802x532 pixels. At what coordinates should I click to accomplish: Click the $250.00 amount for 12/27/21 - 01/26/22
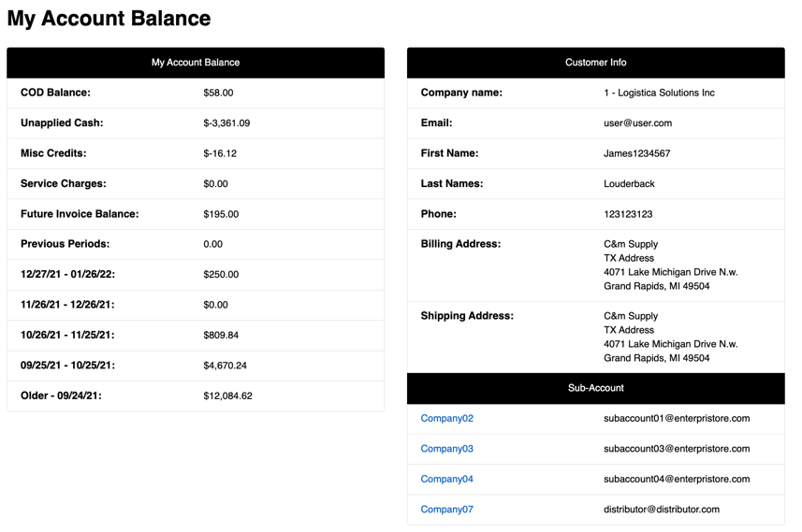[221, 275]
